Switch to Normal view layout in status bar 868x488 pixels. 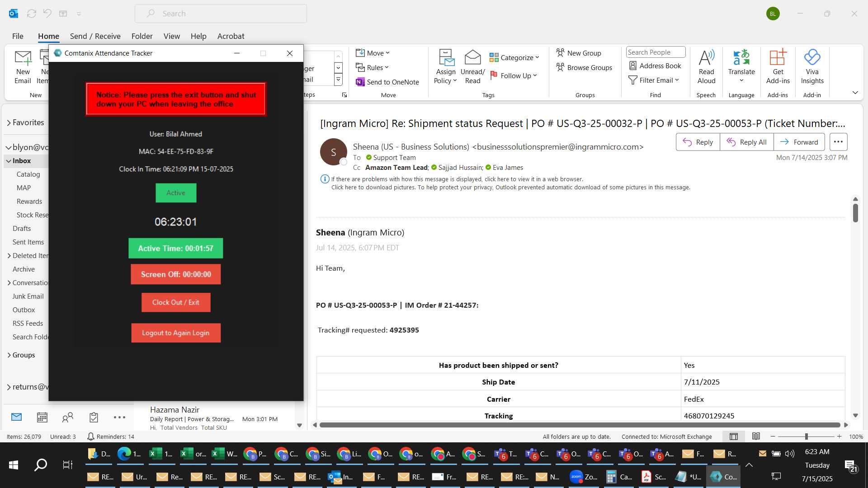click(734, 436)
